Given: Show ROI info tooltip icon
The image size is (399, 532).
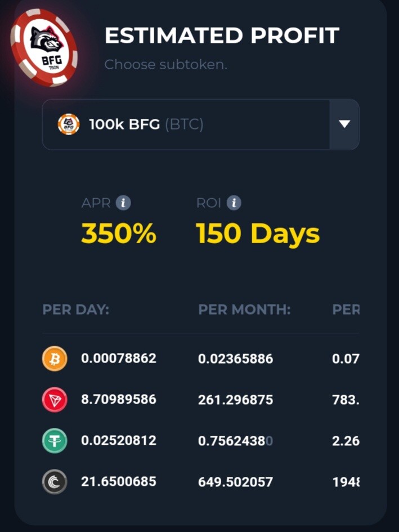Looking at the screenshot, I should click(234, 203).
